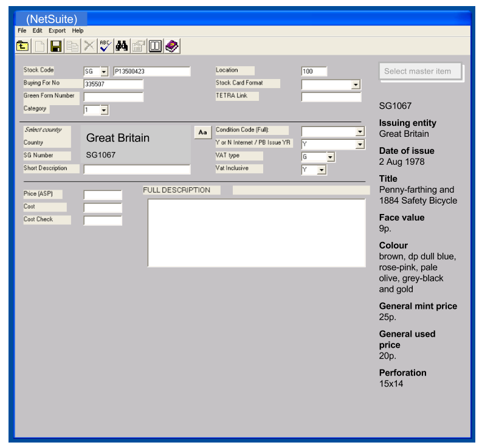Screen dimensions: 482x448
Task: Expand the Stock Code SG prefix dropdown
Action: [x=104, y=72]
